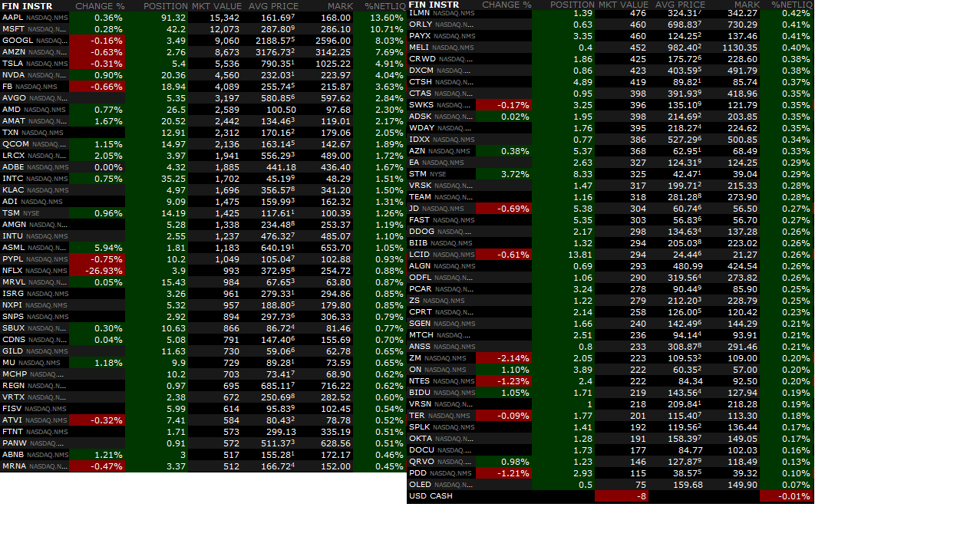Select the USD CASH row
Image resolution: width=980 pixels, height=553 pixels.
[610, 495]
